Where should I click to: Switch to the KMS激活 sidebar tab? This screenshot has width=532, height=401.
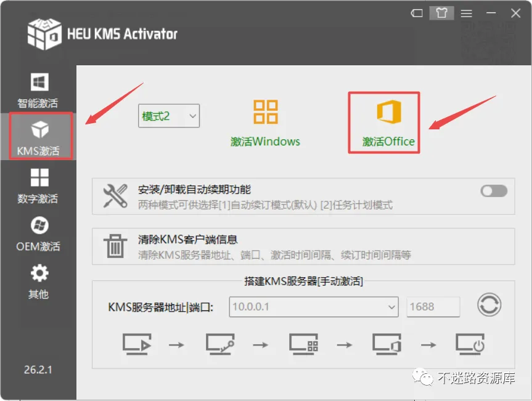coord(39,136)
